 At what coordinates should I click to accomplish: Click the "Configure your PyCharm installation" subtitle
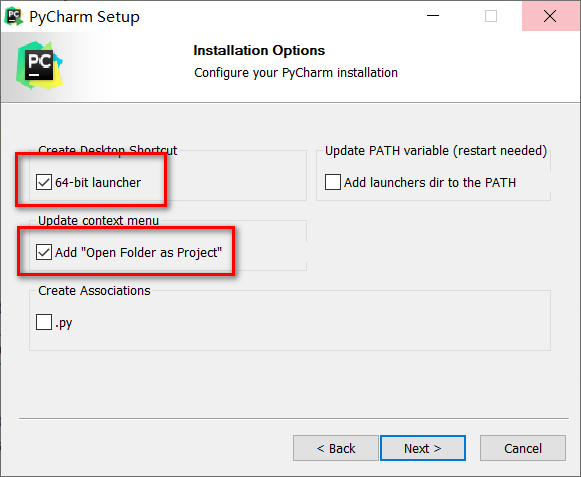296,73
